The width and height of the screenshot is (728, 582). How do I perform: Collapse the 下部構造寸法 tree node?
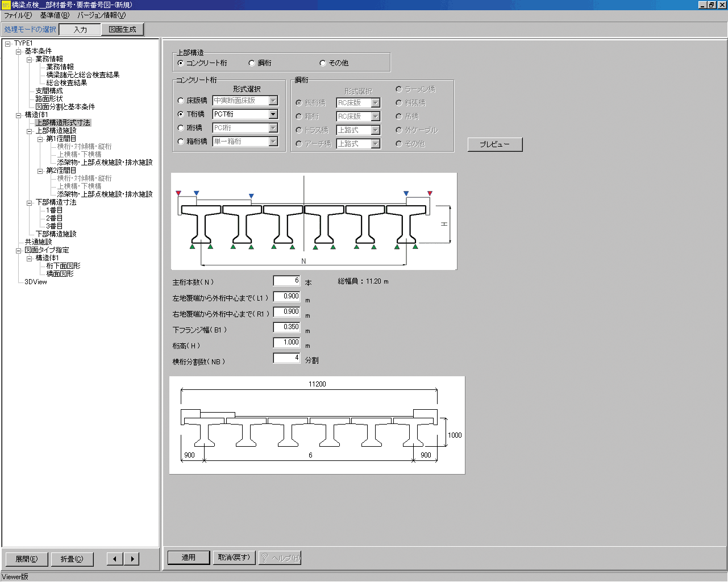tap(30, 202)
